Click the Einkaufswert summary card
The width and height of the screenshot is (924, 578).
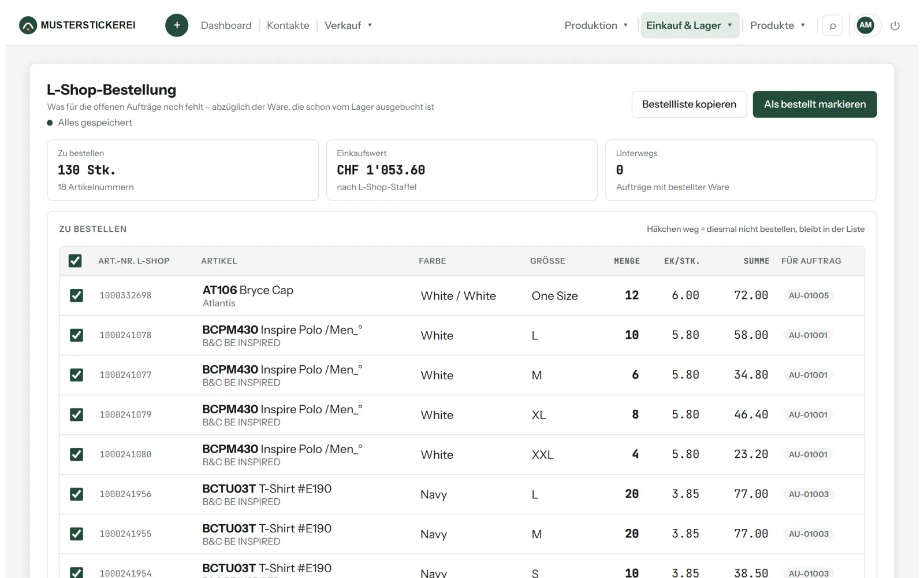click(x=462, y=170)
